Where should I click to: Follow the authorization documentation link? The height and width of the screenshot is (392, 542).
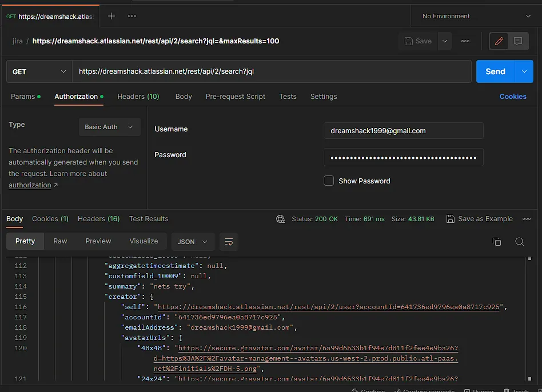point(30,185)
